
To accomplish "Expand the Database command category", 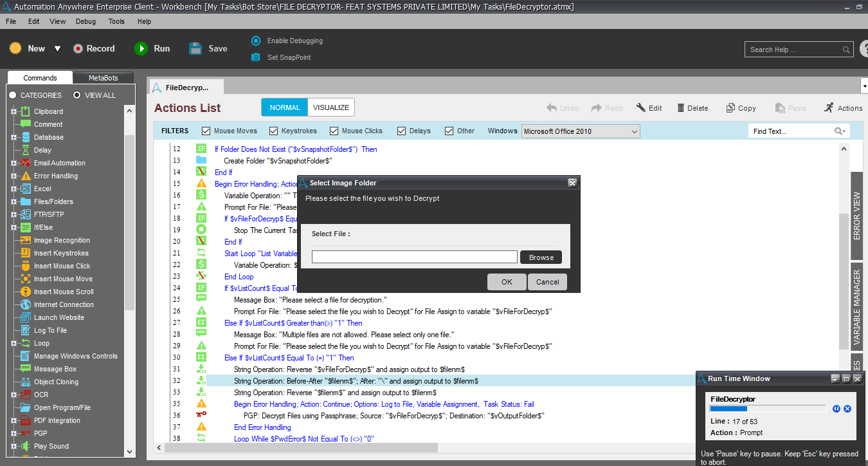I will pos(14,137).
